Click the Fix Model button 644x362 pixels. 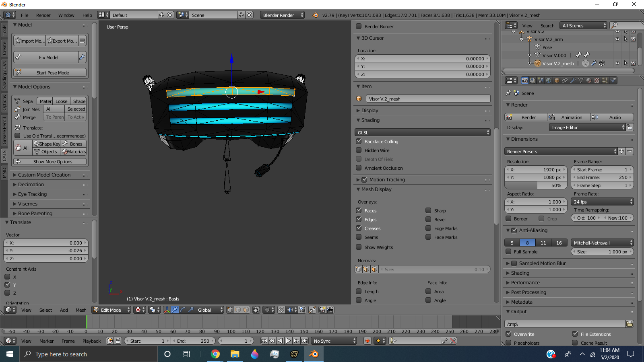coord(46,57)
